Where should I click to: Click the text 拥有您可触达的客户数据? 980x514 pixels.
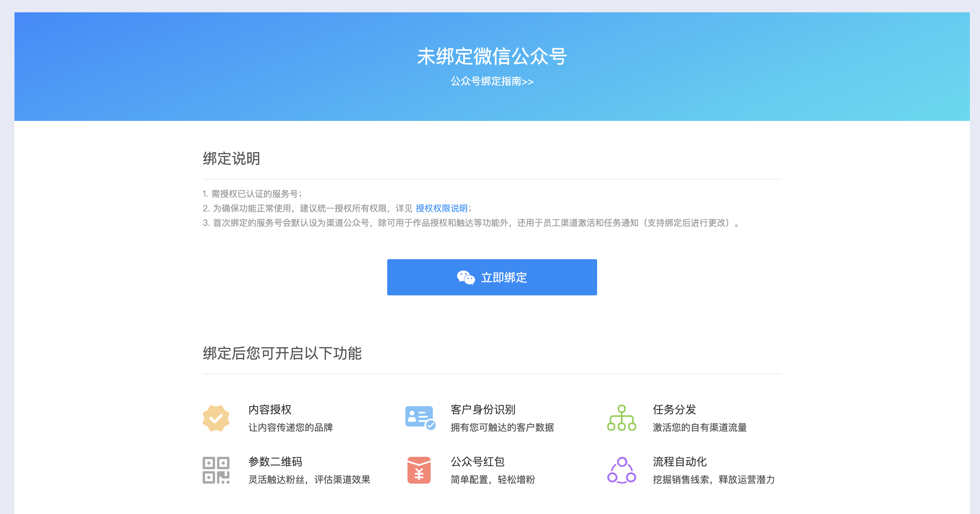click(502, 427)
